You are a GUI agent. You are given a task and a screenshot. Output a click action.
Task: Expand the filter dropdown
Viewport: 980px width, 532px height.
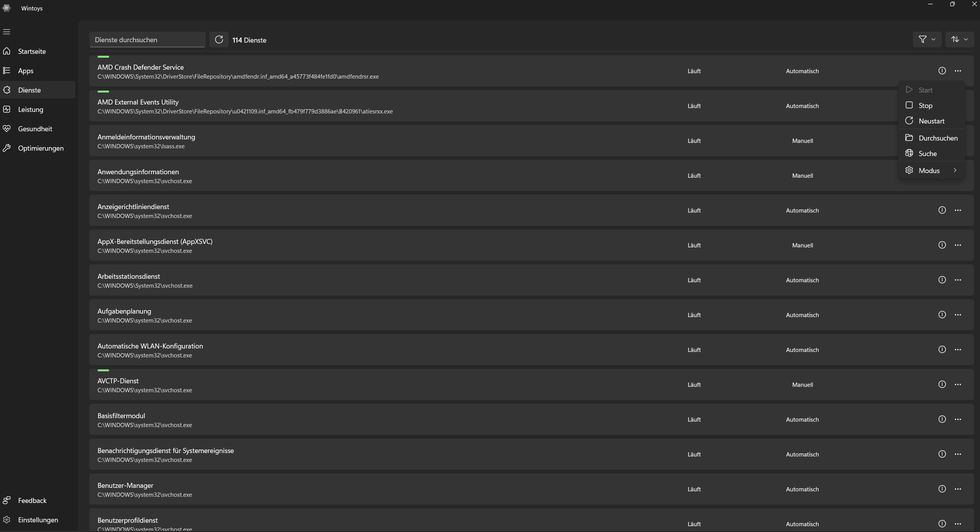tap(927, 39)
